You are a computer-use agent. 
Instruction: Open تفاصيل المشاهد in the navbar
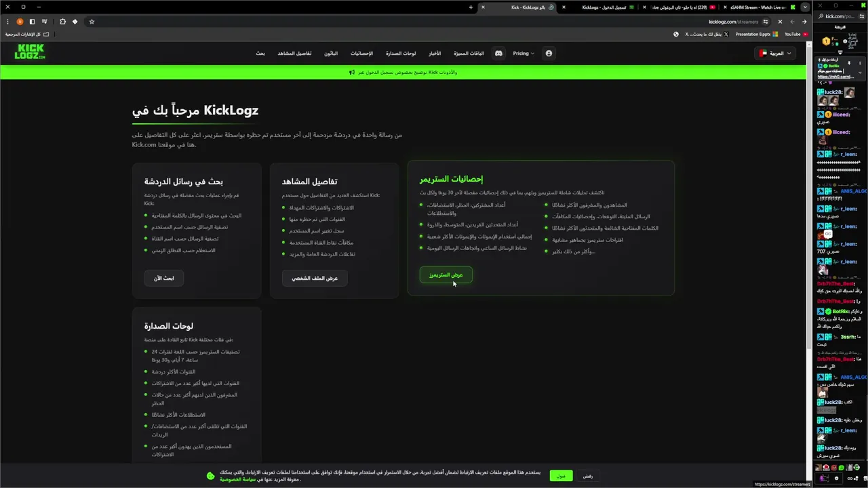tap(294, 53)
